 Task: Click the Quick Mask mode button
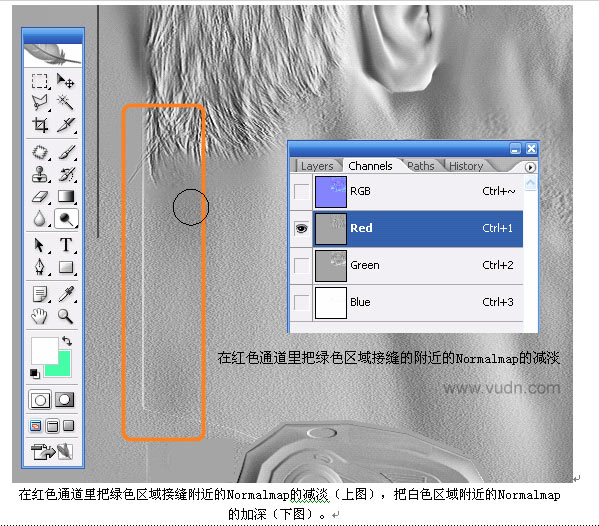coord(64,400)
